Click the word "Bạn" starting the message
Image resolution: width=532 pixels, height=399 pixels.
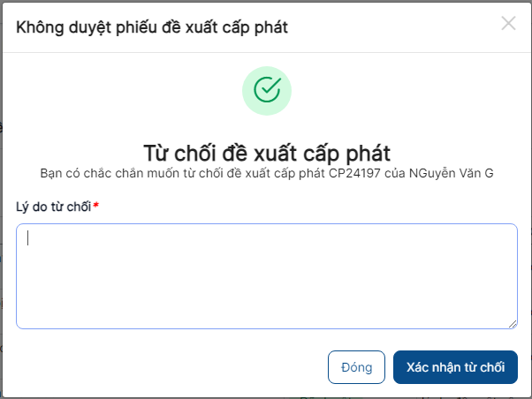(x=51, y=173)
